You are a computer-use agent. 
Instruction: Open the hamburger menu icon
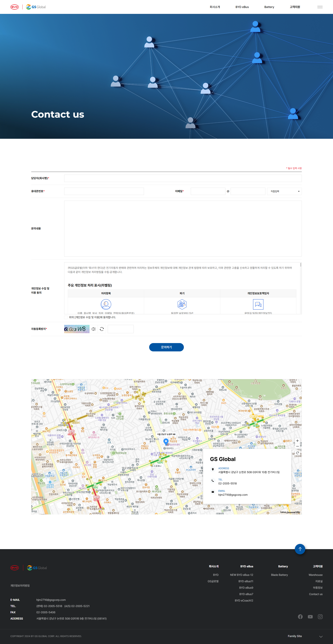tap(320, 7)
